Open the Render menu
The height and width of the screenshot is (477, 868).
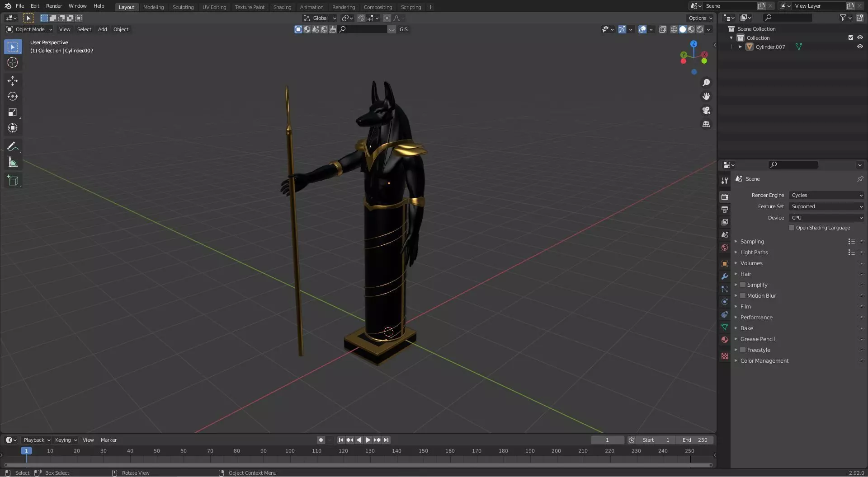pos(54,6)
